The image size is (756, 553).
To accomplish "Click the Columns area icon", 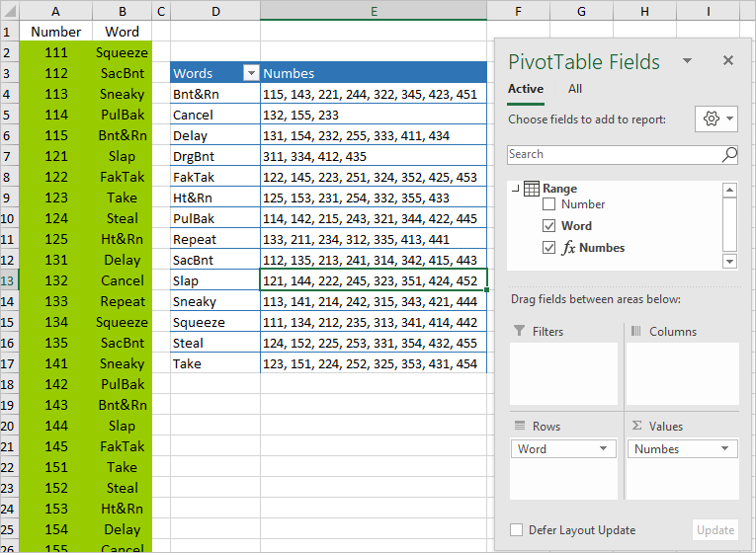I will (x=636, y=331).
